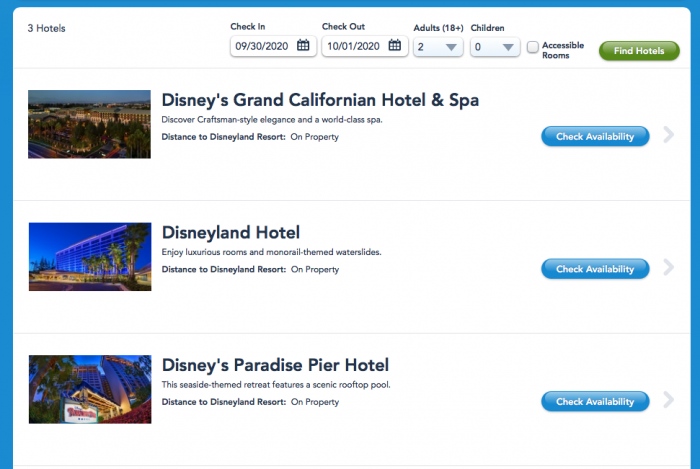Viewport: 700px width, 469px height.
Task: Open Disney's Paradise Pier Hotel title link
Action: (x=275, y=365)
